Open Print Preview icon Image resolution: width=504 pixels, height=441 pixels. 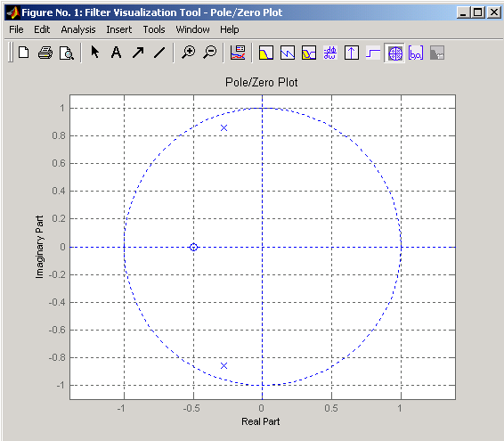tap(67, 53)
